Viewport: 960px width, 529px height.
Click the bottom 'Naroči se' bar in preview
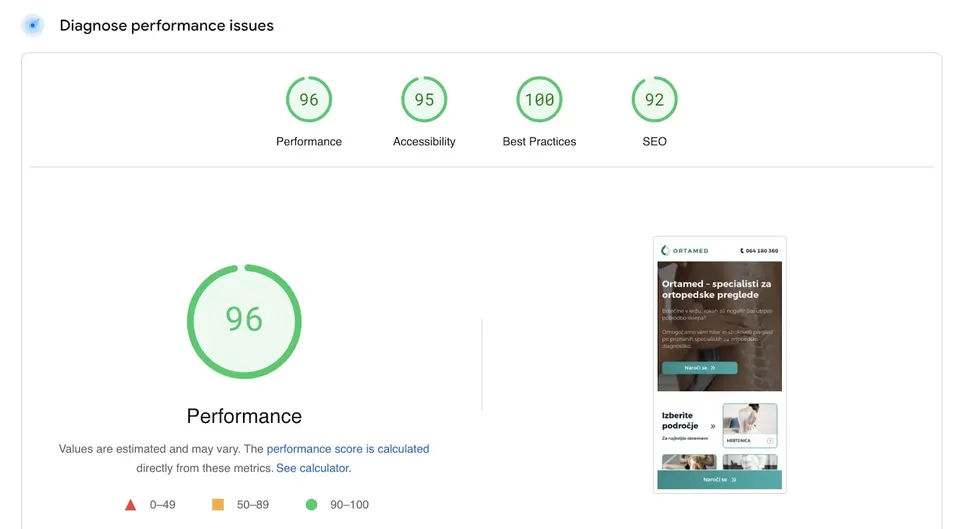[x=719, y=479]
